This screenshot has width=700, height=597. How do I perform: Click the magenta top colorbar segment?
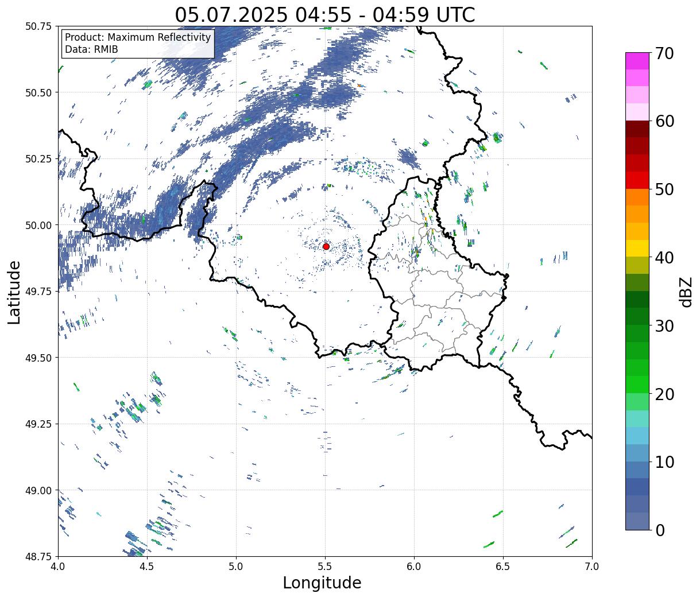coord(637,61)
